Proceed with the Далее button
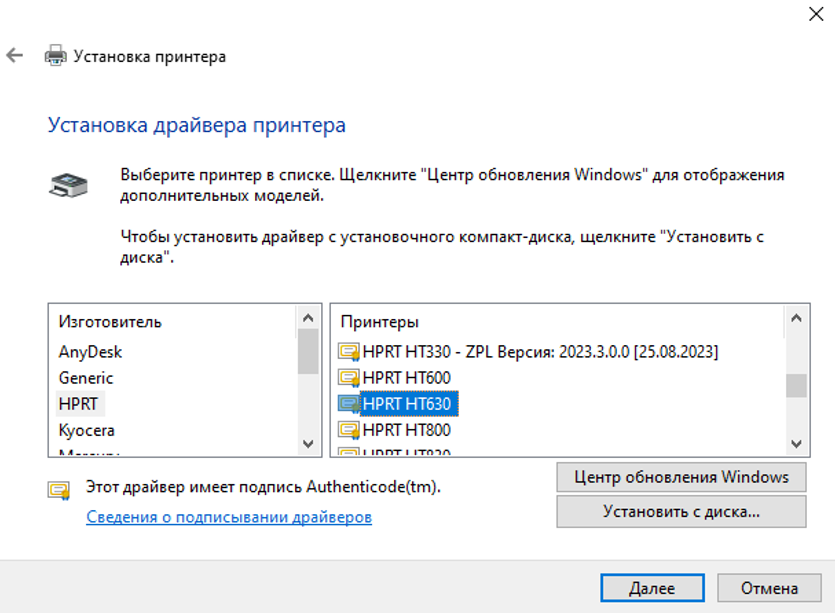Viewport: 835px width, 613px height. (651, 588)
